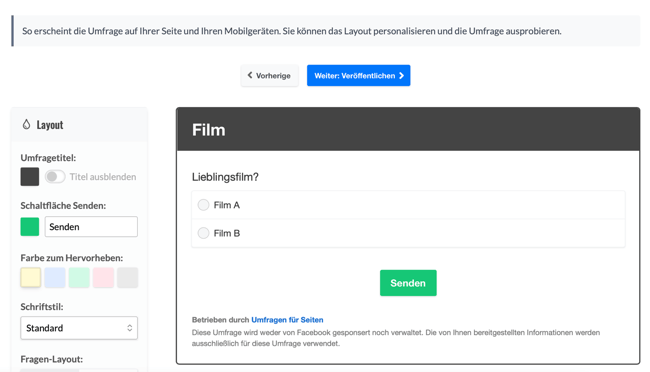
Task: Select the gray highlight color swatch
Action: pyautogui.click(x=127, y=277)
